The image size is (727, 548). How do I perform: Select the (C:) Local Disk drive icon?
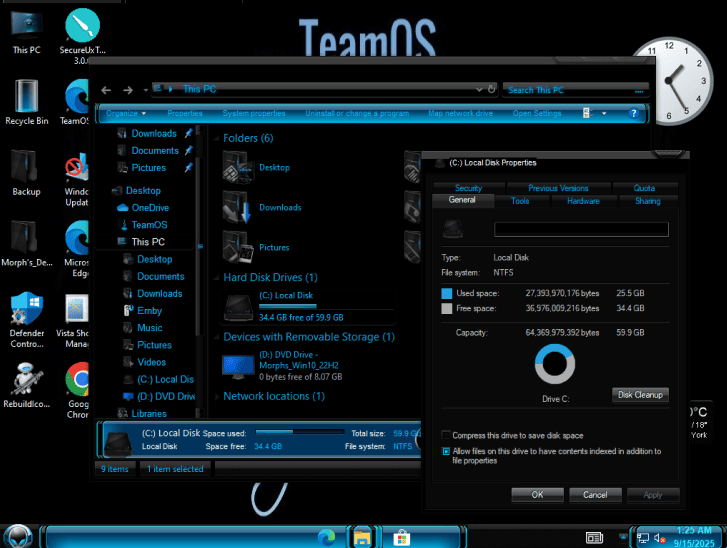[x=239, y=304]
